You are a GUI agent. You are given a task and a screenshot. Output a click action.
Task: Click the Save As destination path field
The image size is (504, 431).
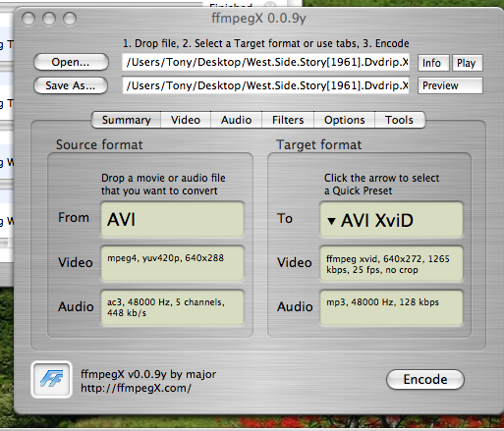265,85
